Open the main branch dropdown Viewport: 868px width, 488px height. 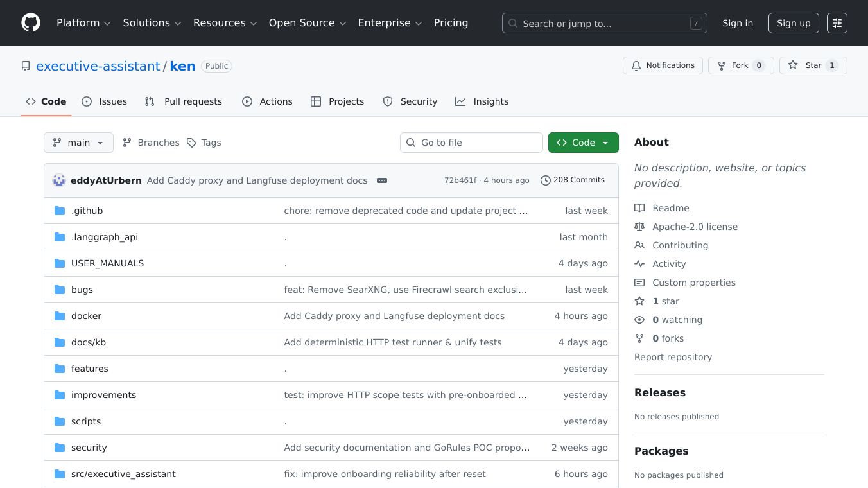point(78,143)
